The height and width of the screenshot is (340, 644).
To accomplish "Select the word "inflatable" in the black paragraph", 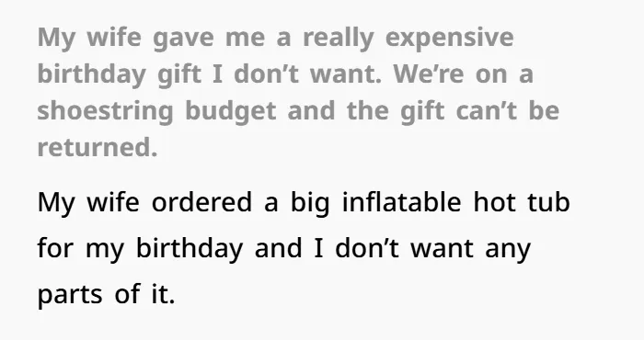I will point(402,202).
